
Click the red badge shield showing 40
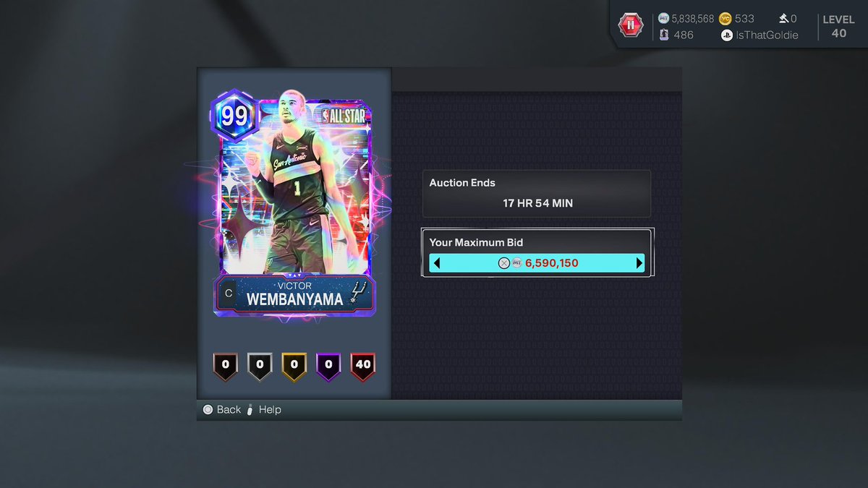(x=362, y=367)
